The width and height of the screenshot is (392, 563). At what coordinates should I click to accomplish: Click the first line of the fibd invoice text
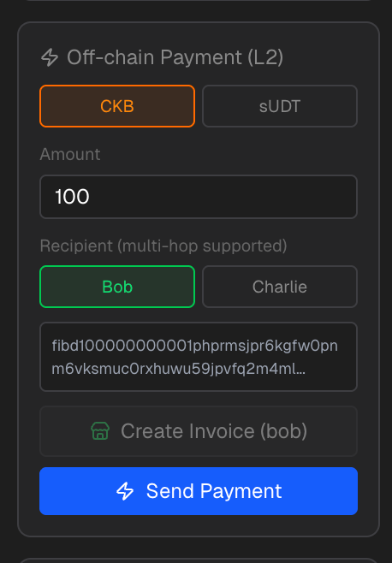[195, 346]
